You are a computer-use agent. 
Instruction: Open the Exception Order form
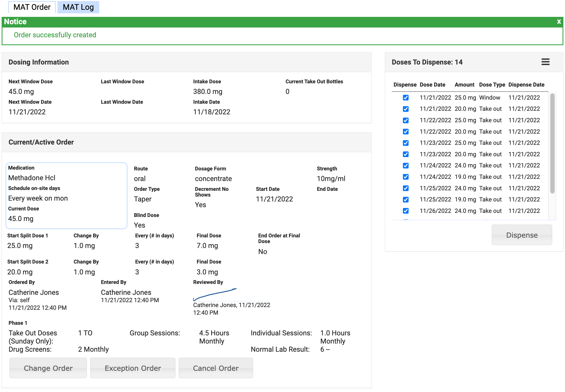(133, 368)
